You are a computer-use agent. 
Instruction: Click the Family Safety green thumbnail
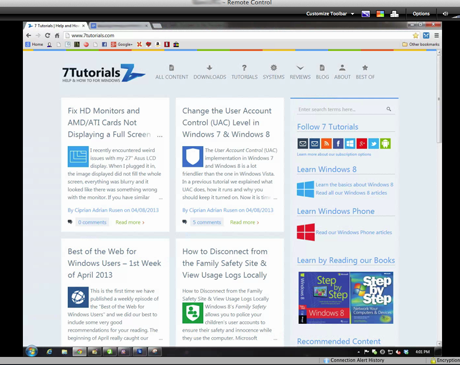coord(193,313)
